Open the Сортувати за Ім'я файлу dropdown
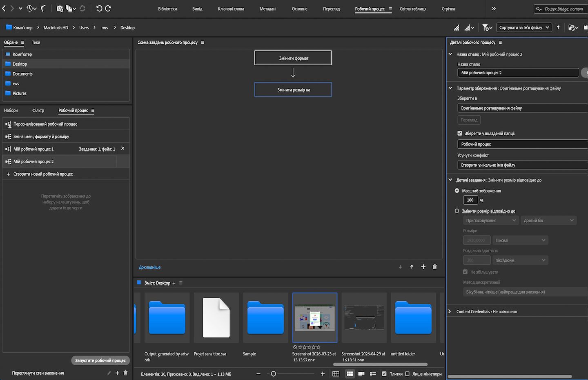This screenshot has width=588, height=380. point(524,27)
